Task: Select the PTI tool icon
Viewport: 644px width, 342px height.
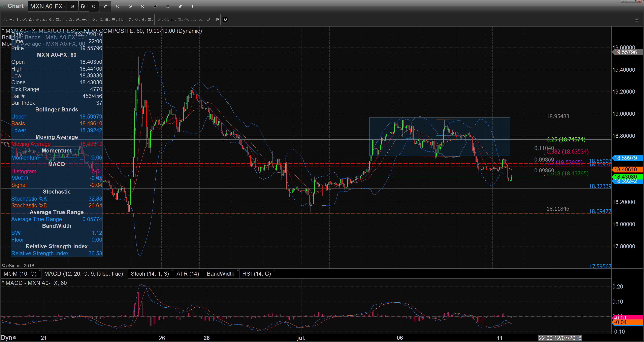Action: click(x=193, y=20)
